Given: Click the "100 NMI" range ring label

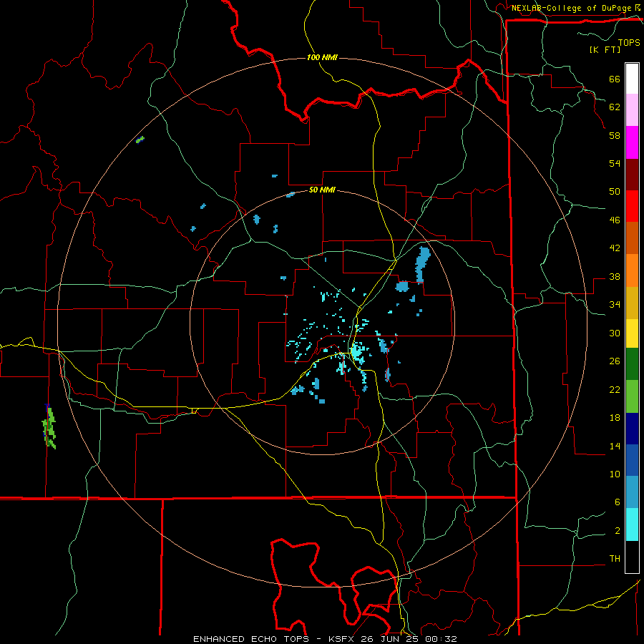Looking at the screenshot, I should (322, 57).
